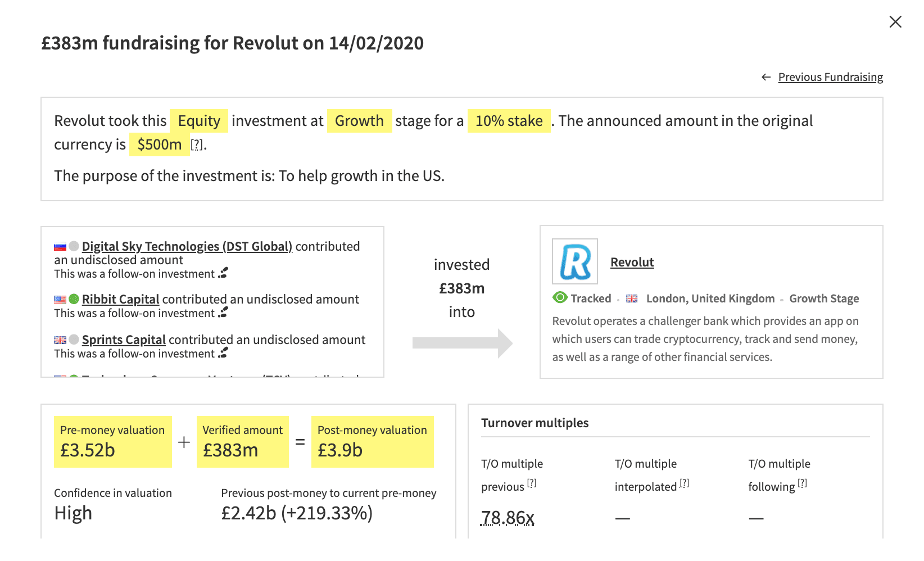Click the UK flag next to London
The width and height of the screenshot is (924, 561).
tap(632, 298)
